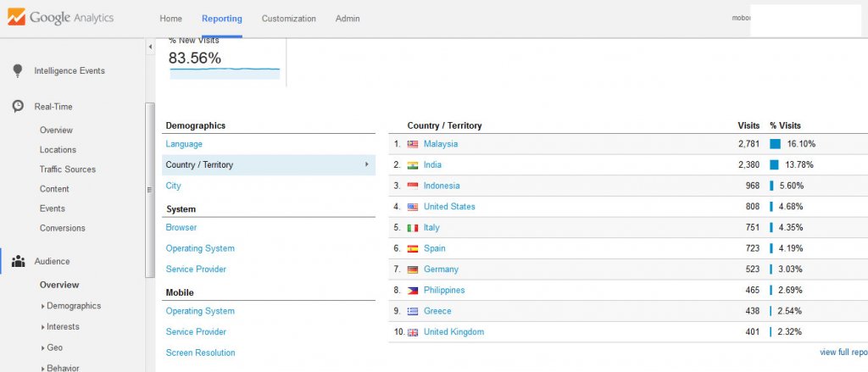Open Real-Time Content report
The image size is (868, 372).
pyautogui.click(x=54, y=189)
